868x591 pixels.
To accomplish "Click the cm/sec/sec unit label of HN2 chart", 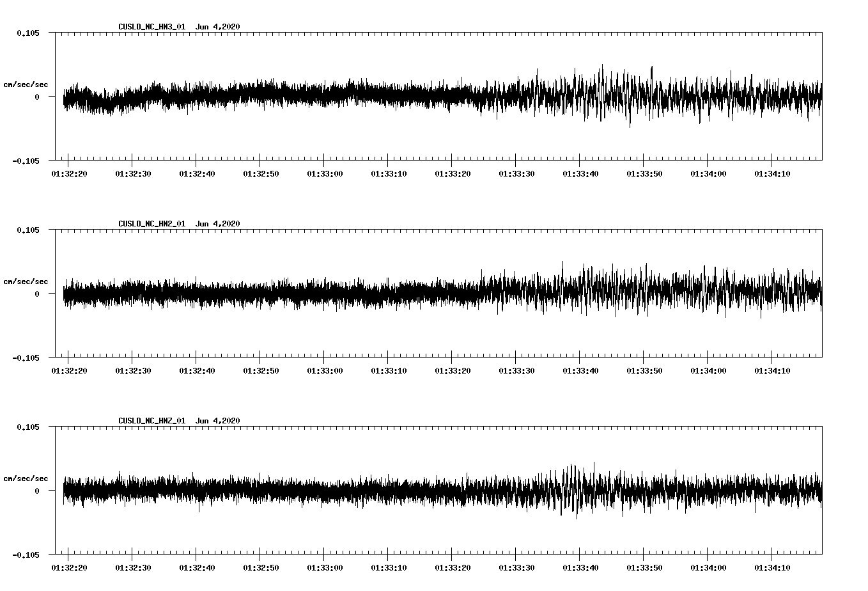I will [26, 281].
